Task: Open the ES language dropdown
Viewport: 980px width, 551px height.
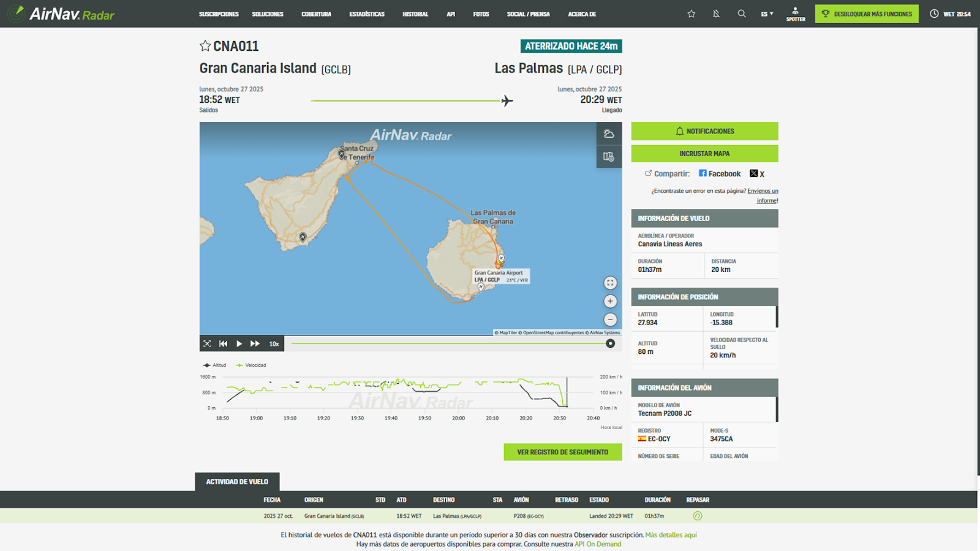Action: click(x=767, y=13)
